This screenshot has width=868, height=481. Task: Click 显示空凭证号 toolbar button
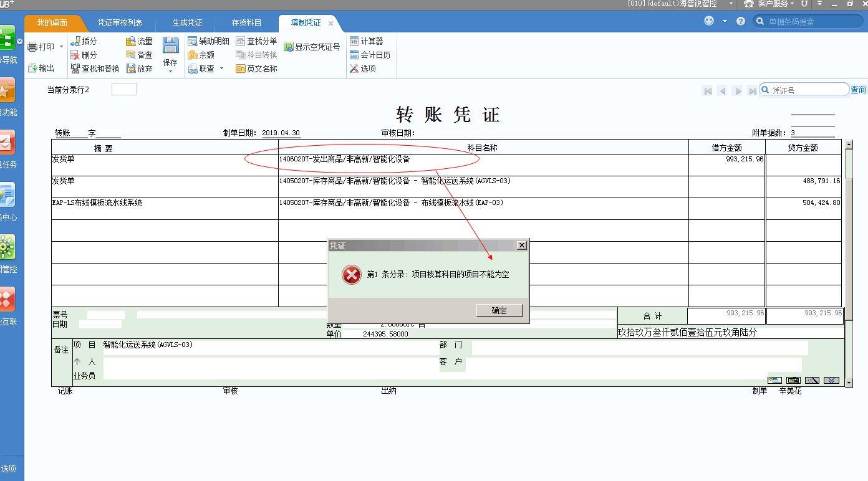(x=312, y=47)
